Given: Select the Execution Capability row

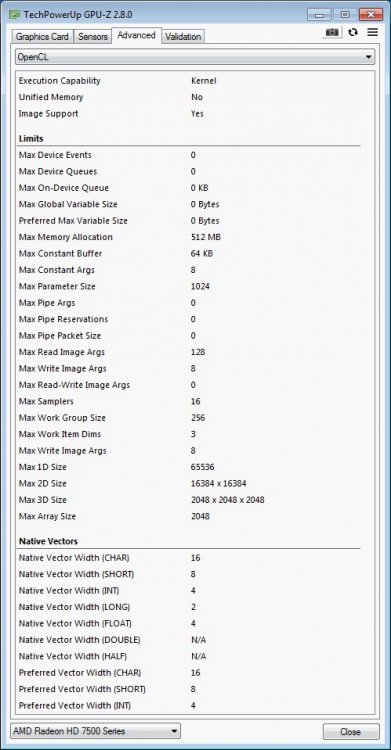Looking at the screenshot, I should pyautogui.click(x=190, y=81).
